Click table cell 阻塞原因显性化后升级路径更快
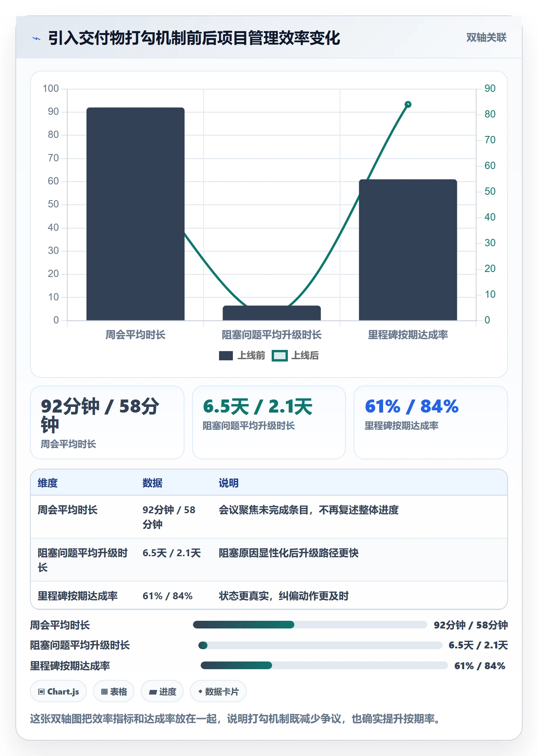Image resolution: width=538 pixels, height=756 pixels. pyautogui.click(x=289, y=553)
